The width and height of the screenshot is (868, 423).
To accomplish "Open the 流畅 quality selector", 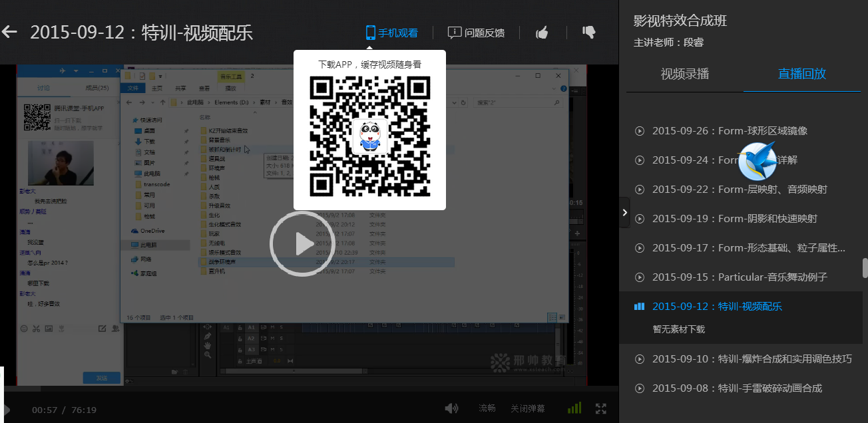I will pos(487,408).
